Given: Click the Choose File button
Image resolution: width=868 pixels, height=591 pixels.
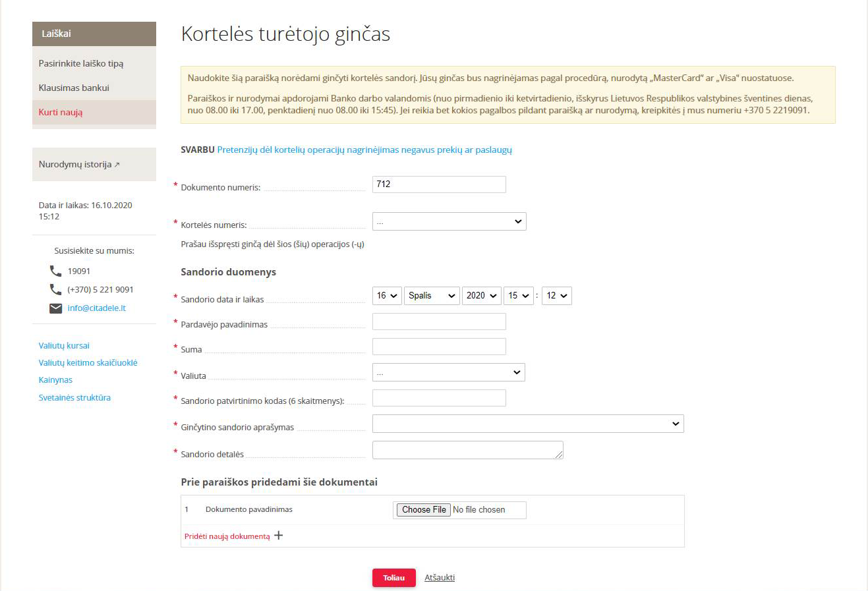Looking at the screenshot, I should click(424, 510).
